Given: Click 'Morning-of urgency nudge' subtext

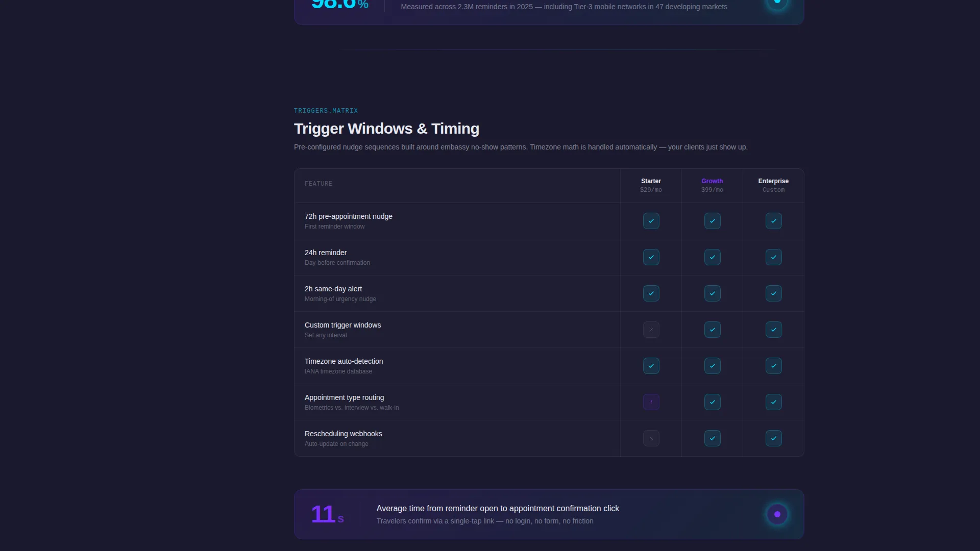Looking at the screenshot, I should click(x=340, y=299).
